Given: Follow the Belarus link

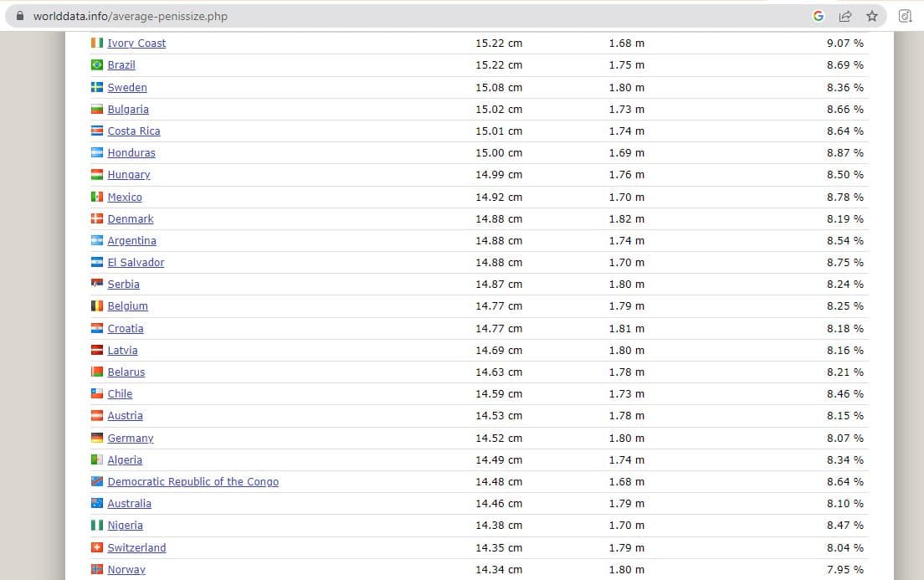Looking at the screenshot, I should 126,372.
